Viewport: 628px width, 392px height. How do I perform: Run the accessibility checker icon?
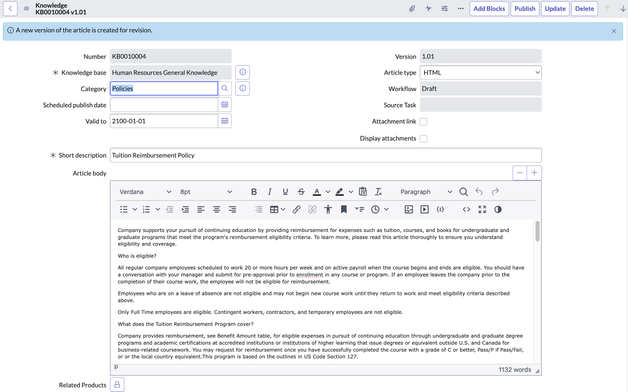pos(328,209)
